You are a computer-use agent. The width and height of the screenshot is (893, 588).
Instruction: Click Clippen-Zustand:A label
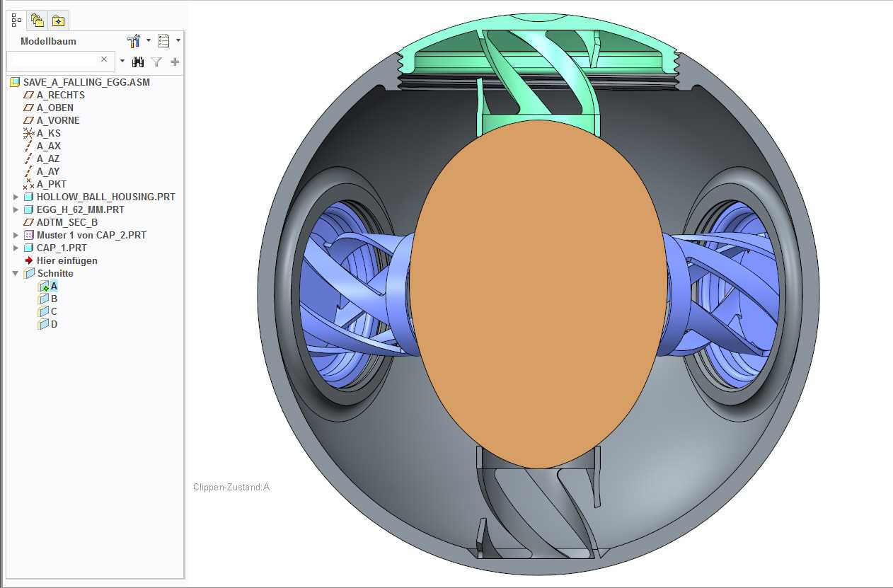(231, 487)
